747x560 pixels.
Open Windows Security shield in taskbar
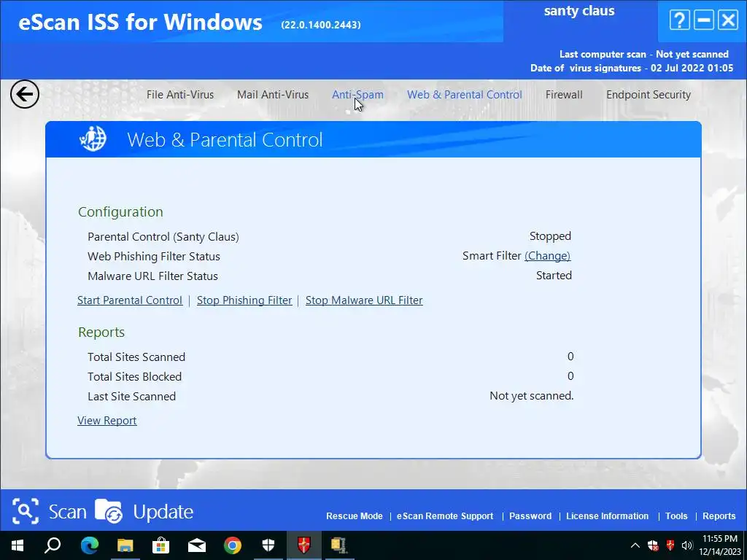click(268, 545)
